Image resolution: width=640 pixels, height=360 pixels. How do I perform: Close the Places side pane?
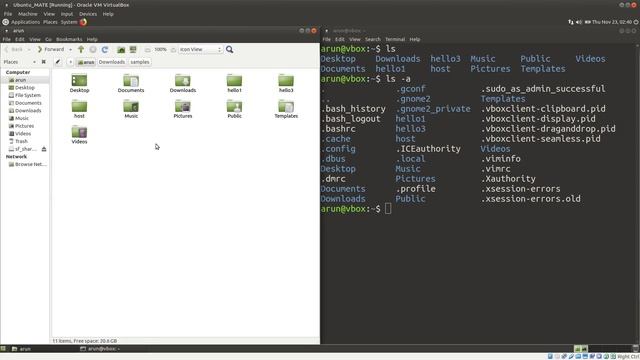(x=44, y=62)
